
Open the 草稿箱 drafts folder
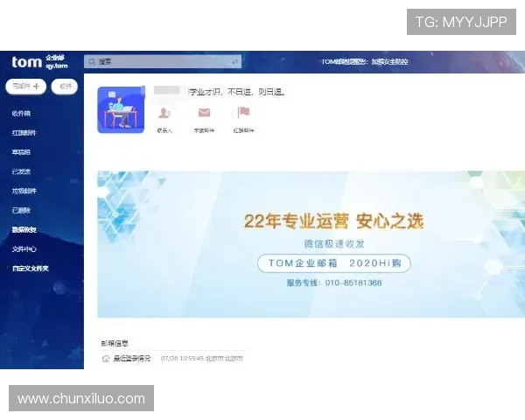pyautogui.click(x=21, y=152)
